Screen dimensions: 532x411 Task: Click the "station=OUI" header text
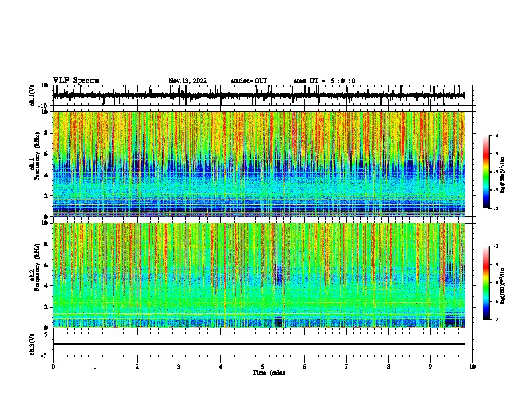249,81
